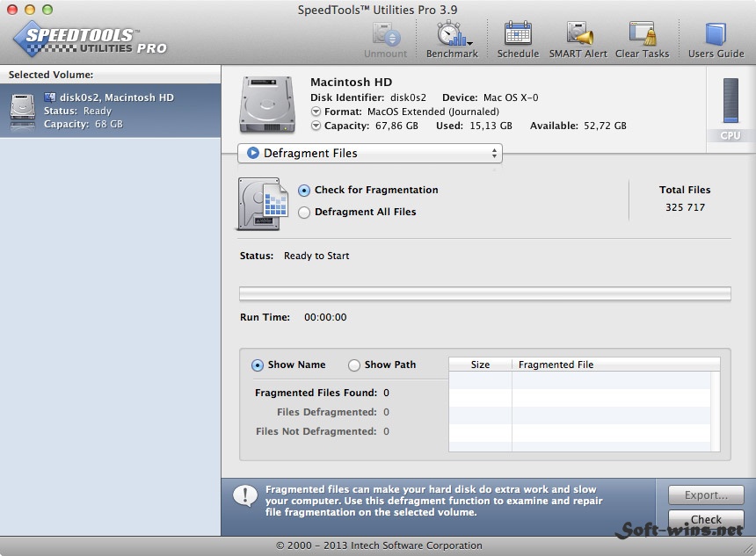Click the Fragmented Files Found count
This screenshot has width=756, height=556.
click(386, 394)
